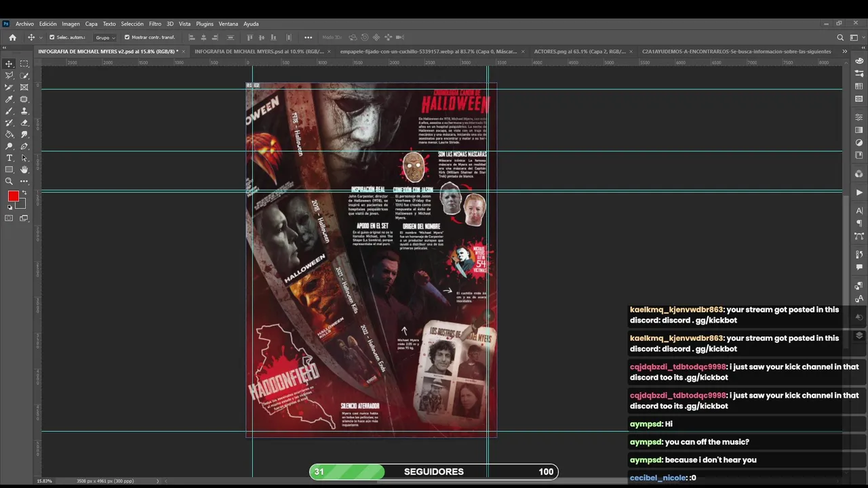This screenshot has height=488, width=868.
Task: Open the Layers panel icon
Action: (x=859, y=335)
